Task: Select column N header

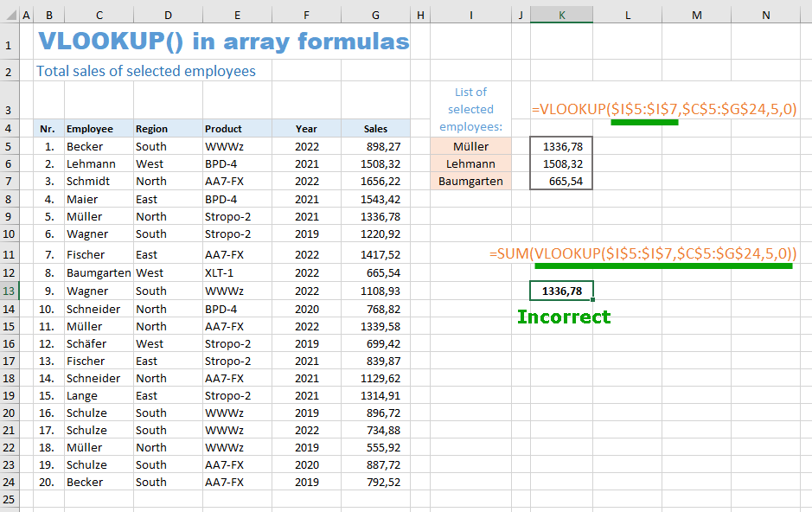Action: 765,15
